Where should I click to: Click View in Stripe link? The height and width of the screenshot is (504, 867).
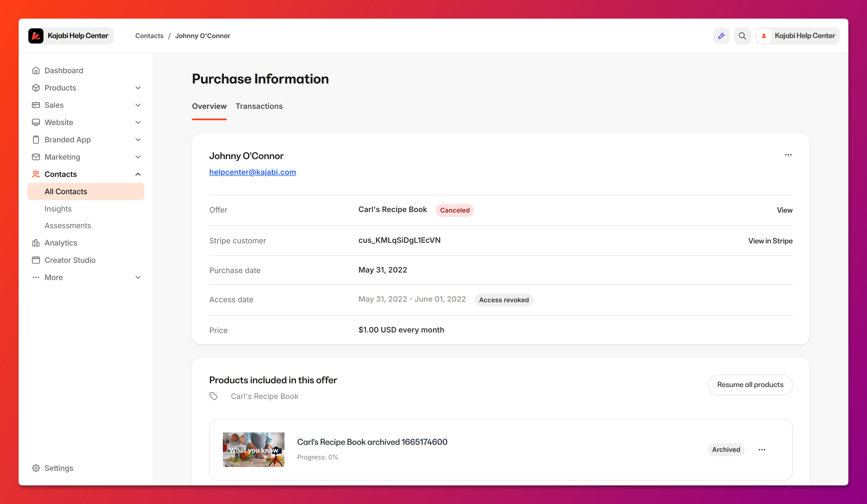[x=770, y=241]
